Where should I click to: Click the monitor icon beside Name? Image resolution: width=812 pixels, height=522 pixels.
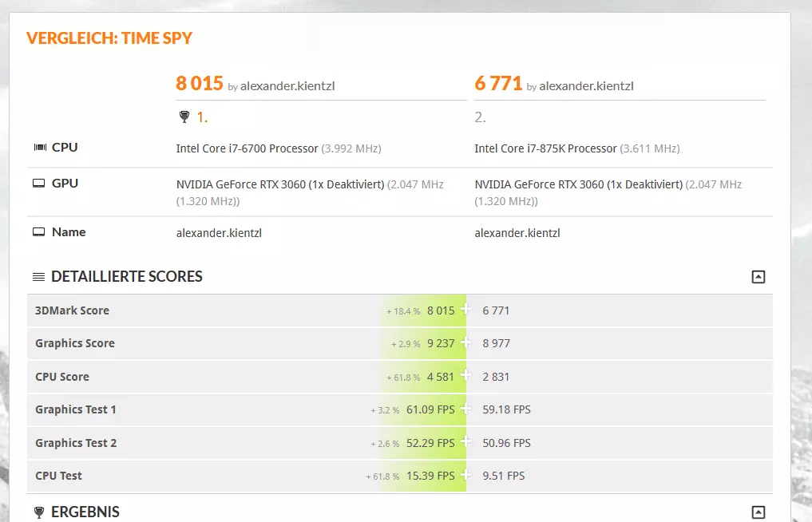(39, 232)
